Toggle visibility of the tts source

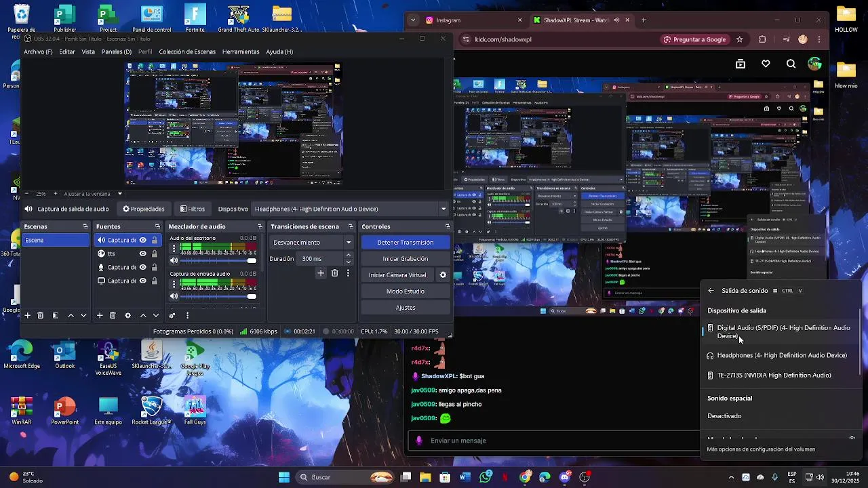[x=142, y=253]
